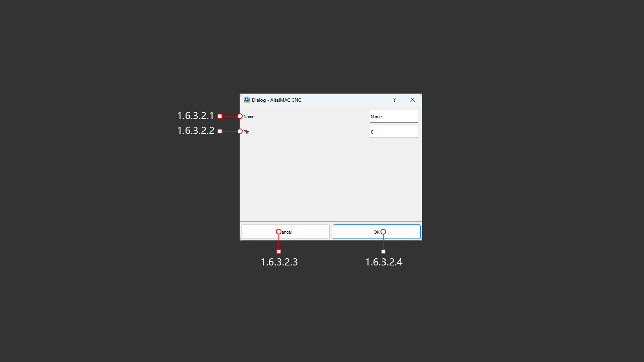The width and height of the screenshot is (644, 362).
Task: Click the red circle callout on Pin label
Action: pos(240,131)
